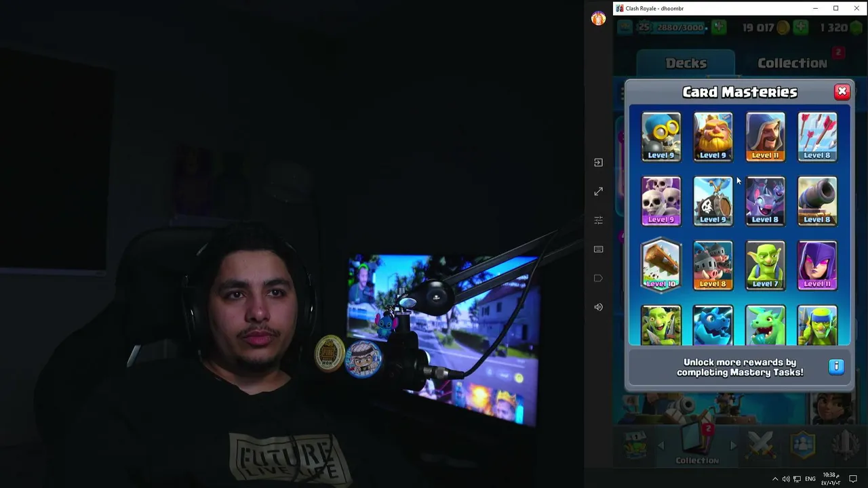Screen dimensions: 868x488
Task: Click the experience bar showing 2880/3000
Action: coord(680,28)
